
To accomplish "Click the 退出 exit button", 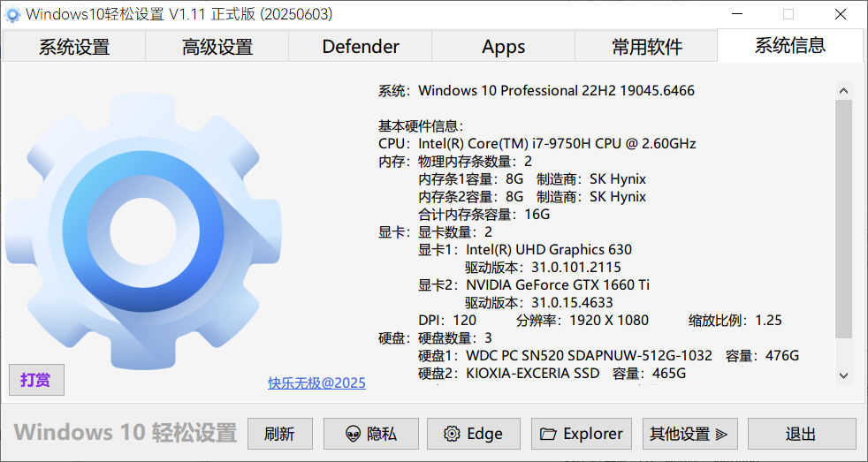I will click(801, 434).
